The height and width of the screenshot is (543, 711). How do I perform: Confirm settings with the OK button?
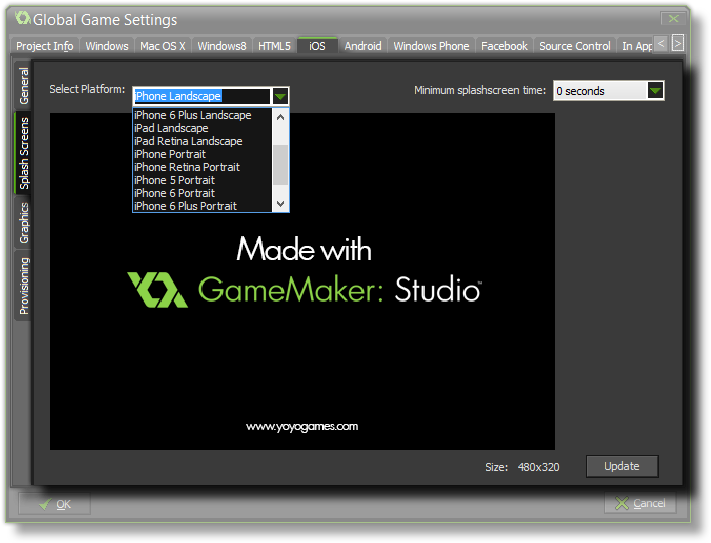[54, 504]
